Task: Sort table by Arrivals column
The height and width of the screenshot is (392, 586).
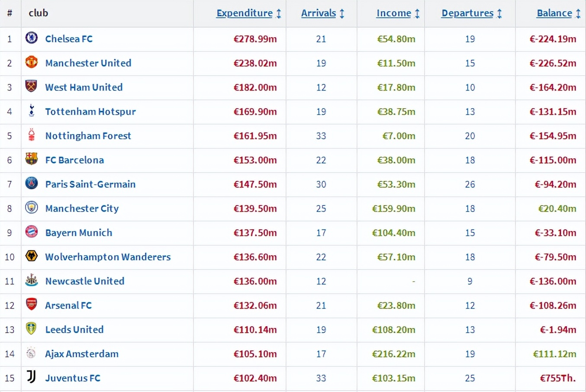Action: pyautogui.click(x=319, y=13)
